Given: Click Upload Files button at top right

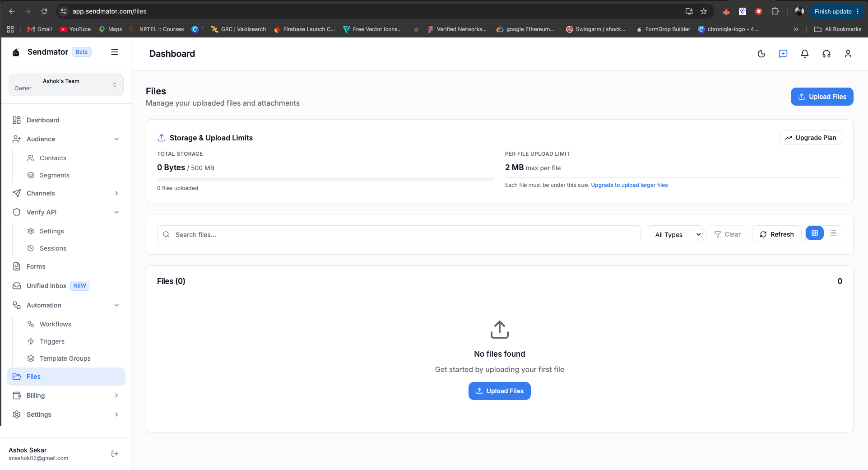Looking at the screenshot, I should pyautogui.click(x=822, y=97).
